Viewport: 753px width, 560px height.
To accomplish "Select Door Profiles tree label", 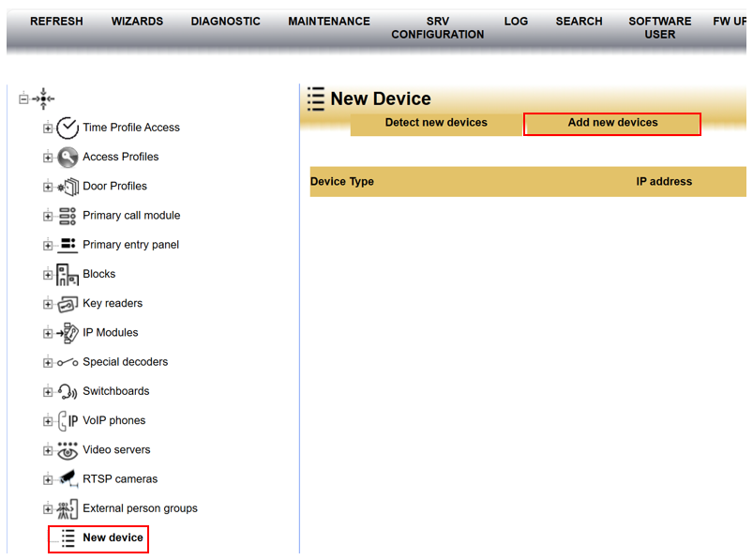I will click(114, 186).
